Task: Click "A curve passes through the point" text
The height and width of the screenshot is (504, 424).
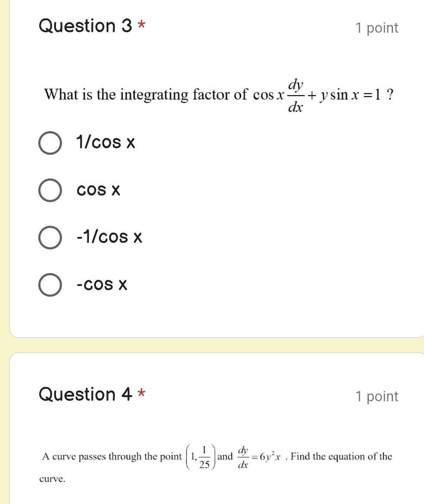Action: click(x=111, y=457)
